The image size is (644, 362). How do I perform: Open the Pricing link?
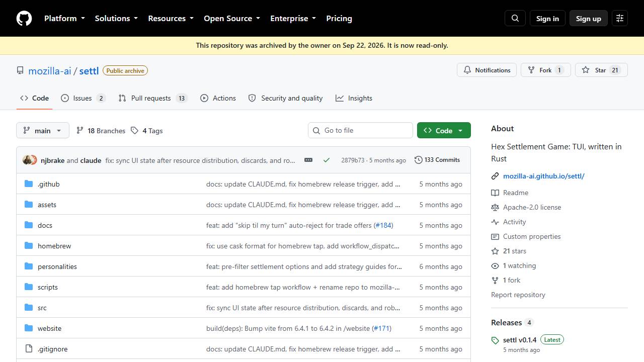tap(339, 19)
